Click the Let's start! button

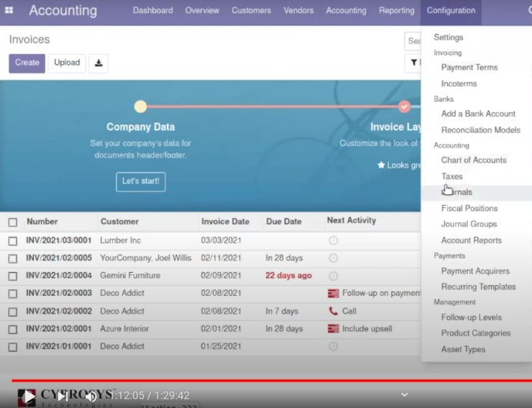pos(140,182)
